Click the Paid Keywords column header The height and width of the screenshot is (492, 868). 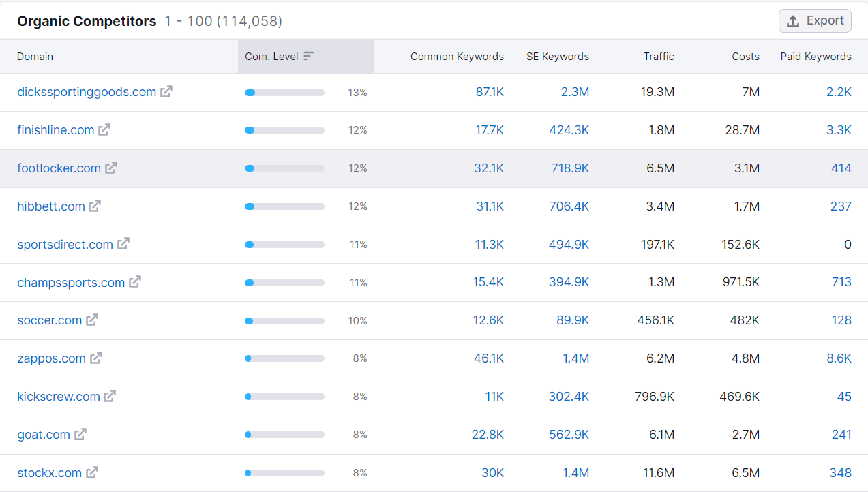coord(816,57)
